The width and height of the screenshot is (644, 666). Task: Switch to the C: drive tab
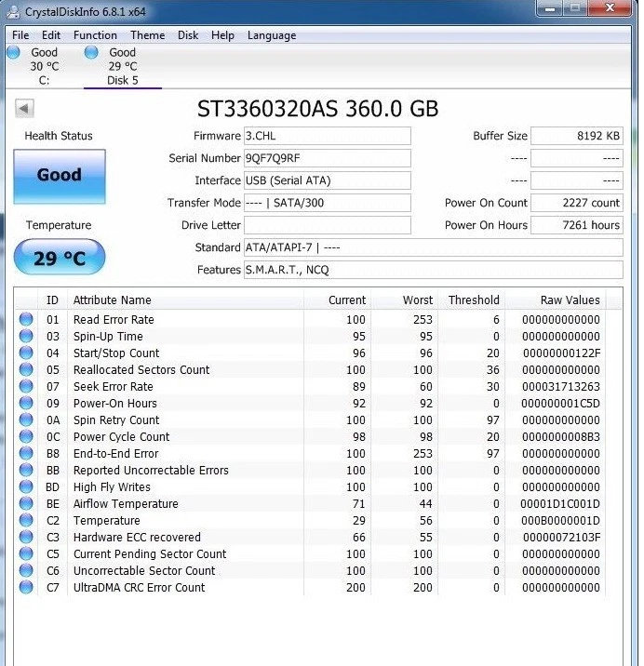45,66
